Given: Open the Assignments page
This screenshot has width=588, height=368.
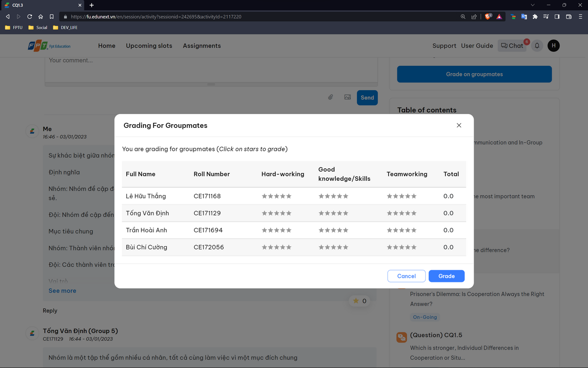Looking at the screenshot, I should 202,46.
